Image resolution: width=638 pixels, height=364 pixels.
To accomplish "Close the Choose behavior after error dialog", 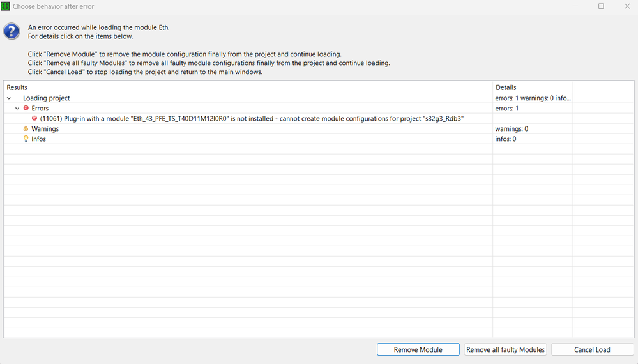I will pos(627,6).
